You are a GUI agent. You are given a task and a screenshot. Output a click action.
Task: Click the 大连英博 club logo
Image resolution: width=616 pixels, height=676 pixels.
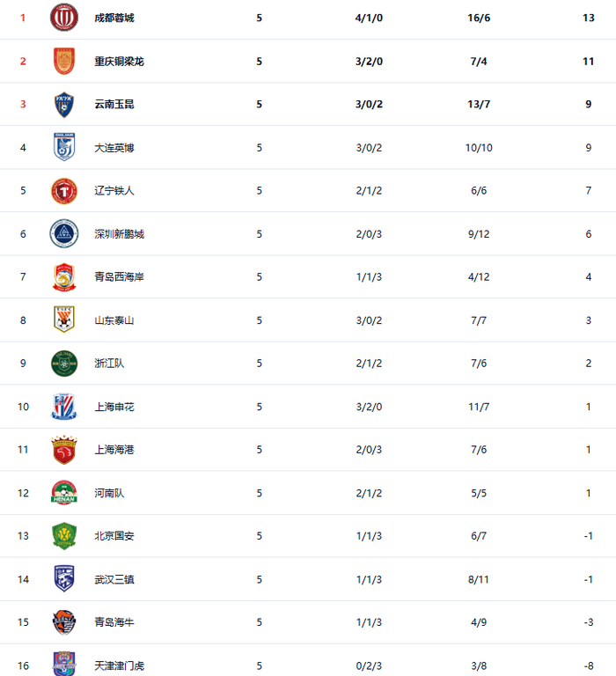[63, 147]
